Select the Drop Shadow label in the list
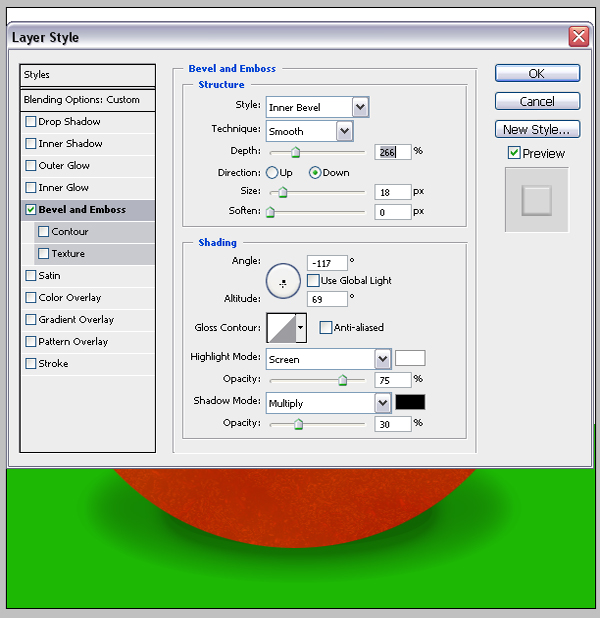The image size is (600, 618). pos(69,121)
